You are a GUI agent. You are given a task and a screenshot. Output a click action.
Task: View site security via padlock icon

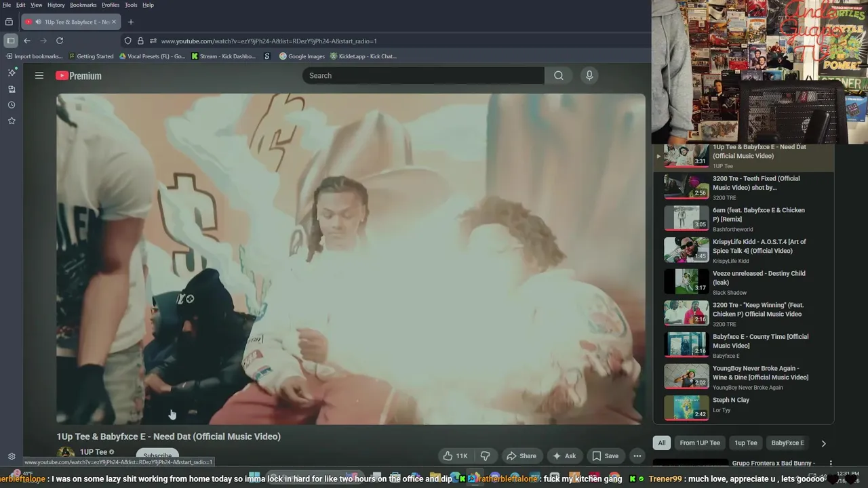point(140,41)
